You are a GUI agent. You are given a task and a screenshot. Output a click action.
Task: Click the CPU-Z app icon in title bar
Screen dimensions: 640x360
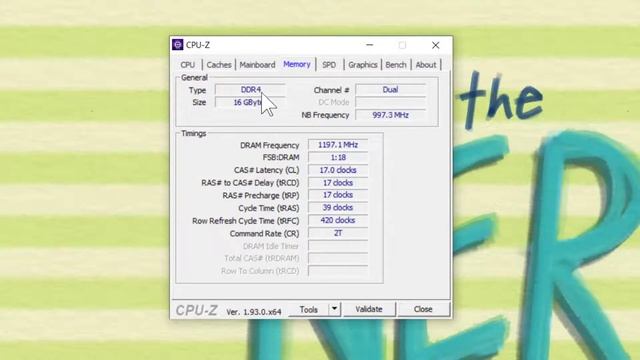click(178, 44)
